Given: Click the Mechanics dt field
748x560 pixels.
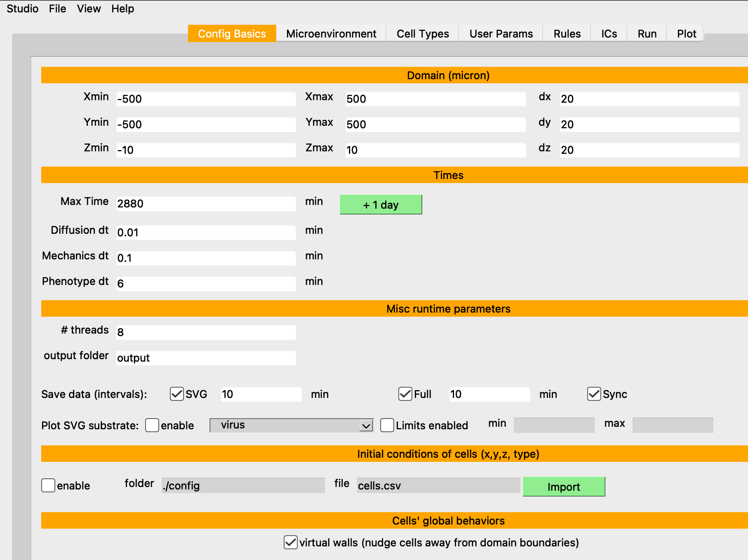Looking at the screenshot, I should click(206, 258).
